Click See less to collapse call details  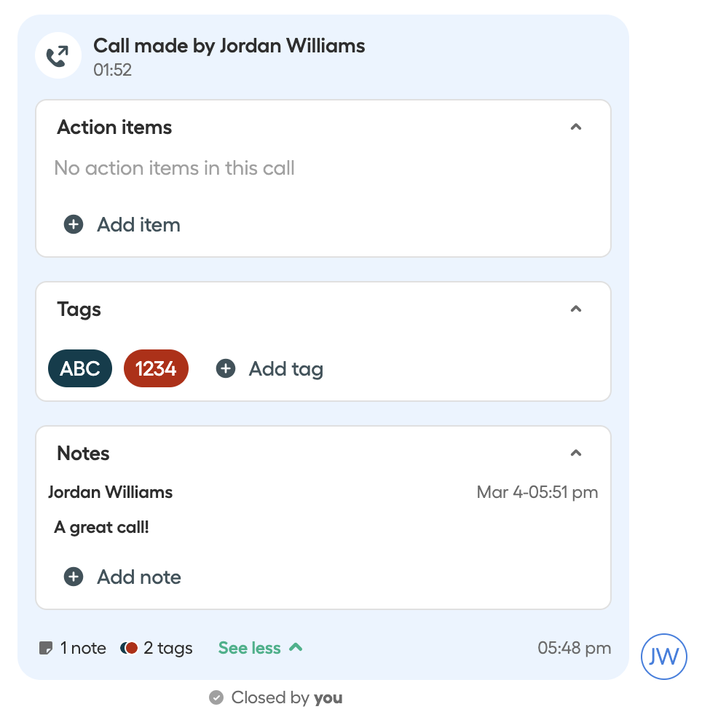261,648
